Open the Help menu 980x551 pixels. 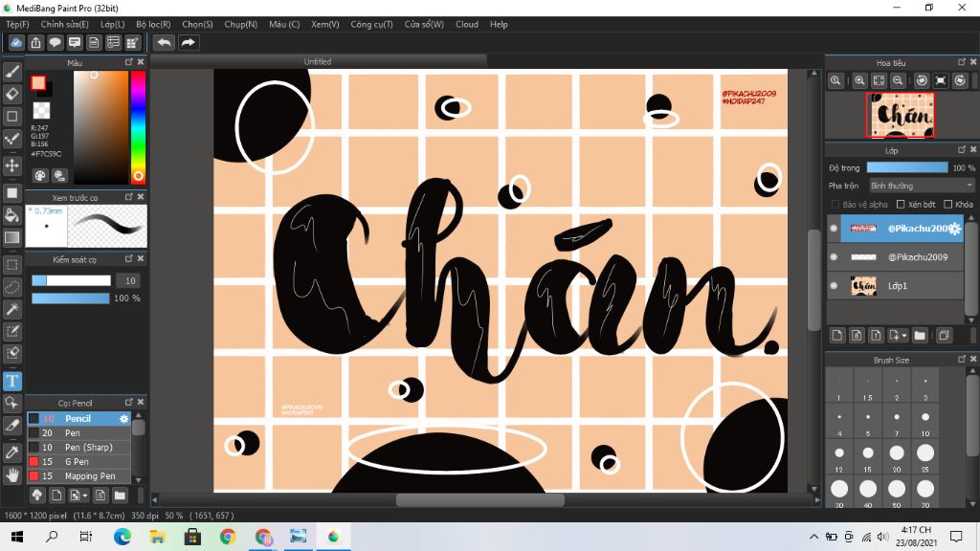click(x=499, y=24)
